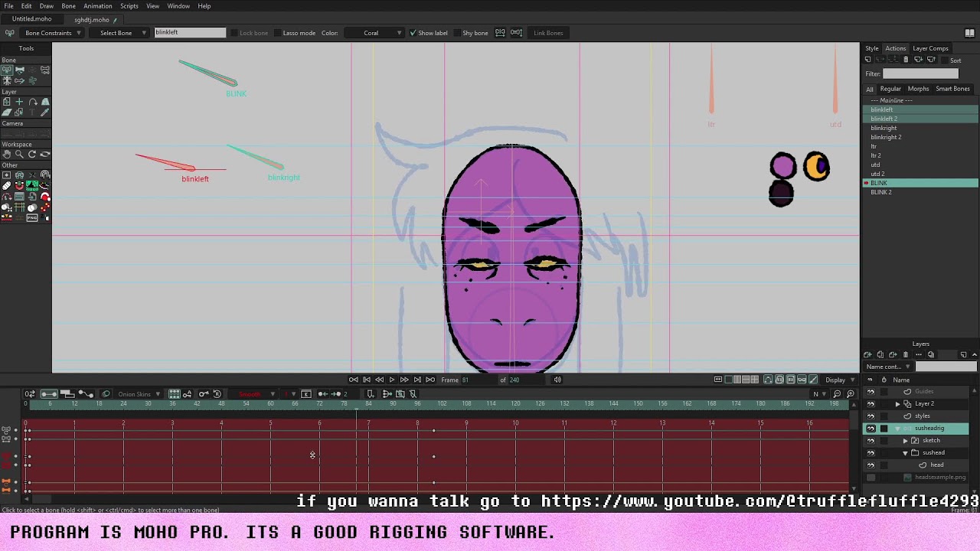Open the Coral color dropdown

point(374,33)
